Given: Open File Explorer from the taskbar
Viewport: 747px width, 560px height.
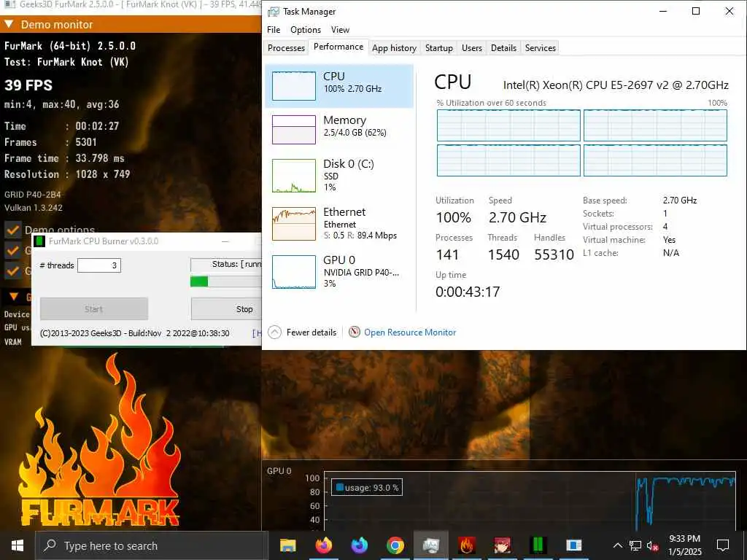Looking at the screenshot, I should point(287,545).
